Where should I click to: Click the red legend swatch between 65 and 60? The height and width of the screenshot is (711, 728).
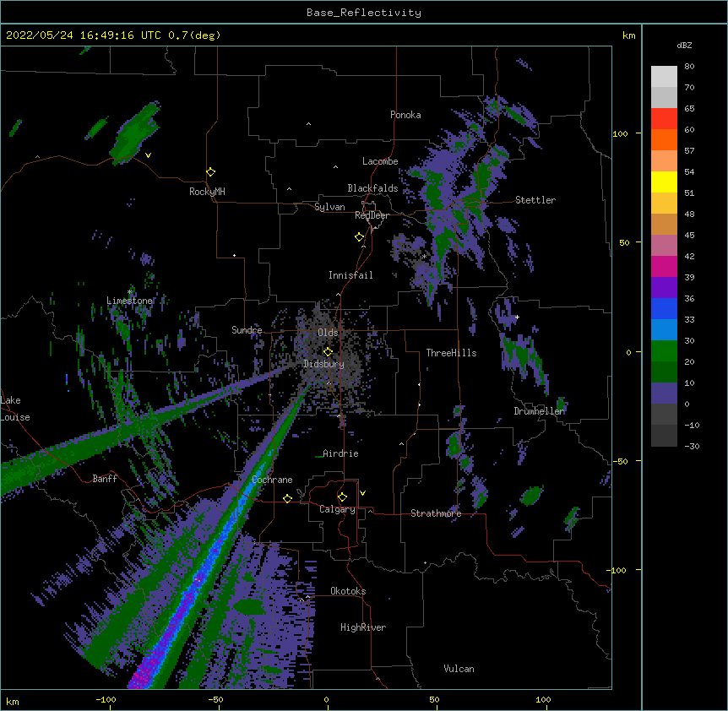664,118
